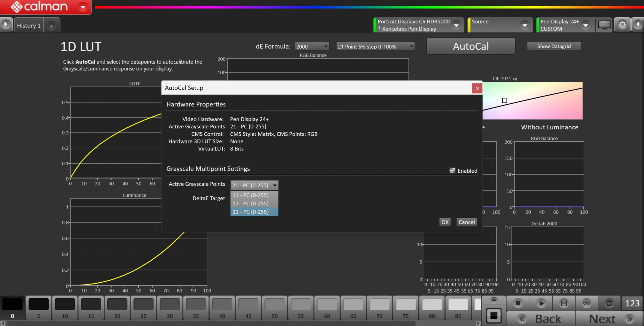Click the play arrow beside History tab
This screenshot has height=326, width=644.
pyautogui.click(x=6, y=25)
